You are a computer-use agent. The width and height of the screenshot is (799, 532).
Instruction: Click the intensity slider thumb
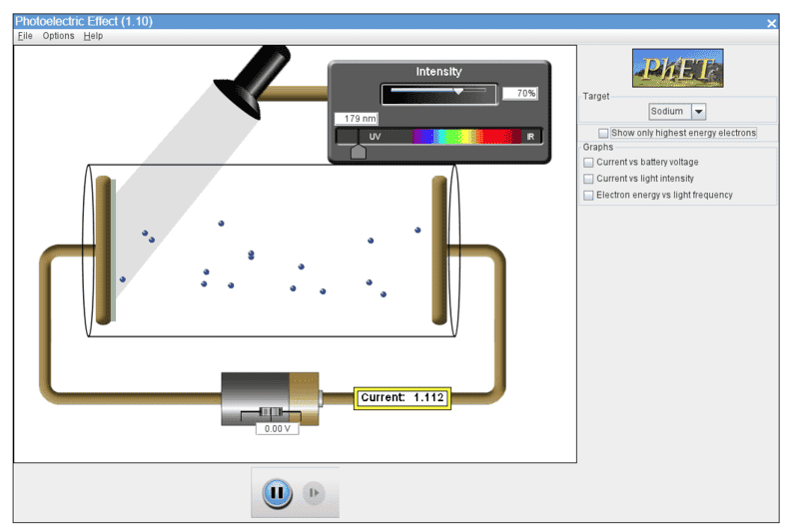(458, 92)
